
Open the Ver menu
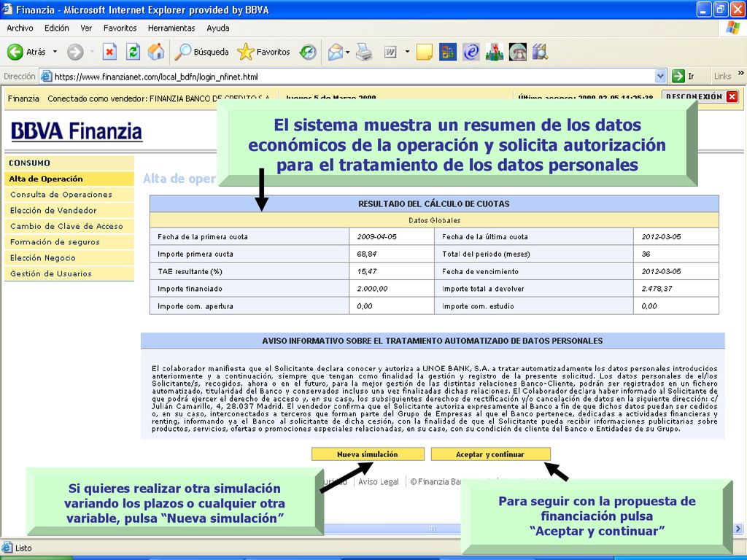pos(86,28)
